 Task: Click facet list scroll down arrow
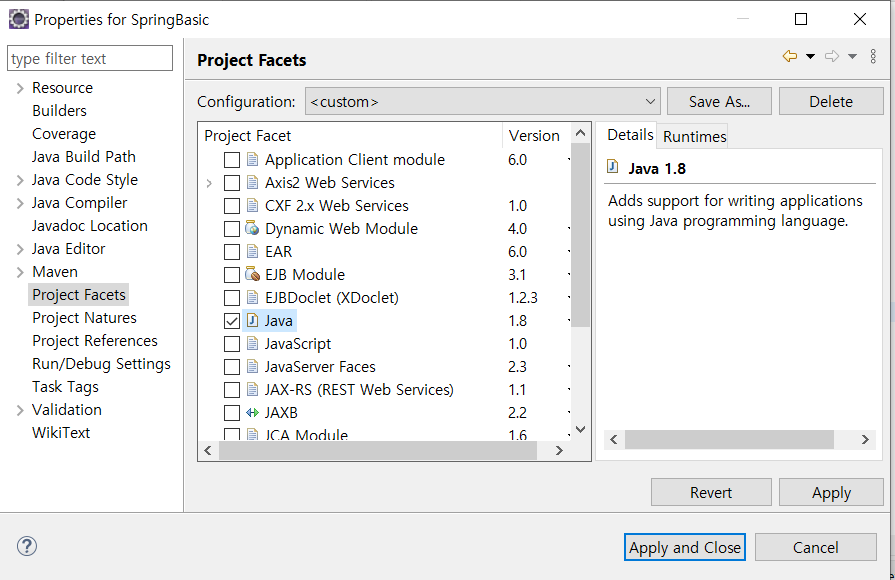(x=580, y=429)
